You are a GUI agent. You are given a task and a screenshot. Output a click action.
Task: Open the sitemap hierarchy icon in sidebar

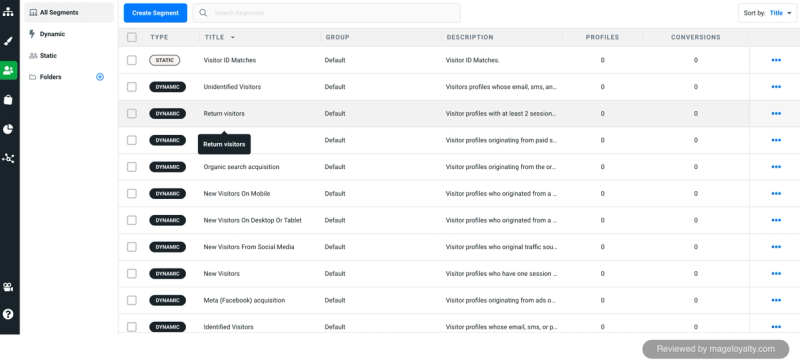click(x=8, y=11)
